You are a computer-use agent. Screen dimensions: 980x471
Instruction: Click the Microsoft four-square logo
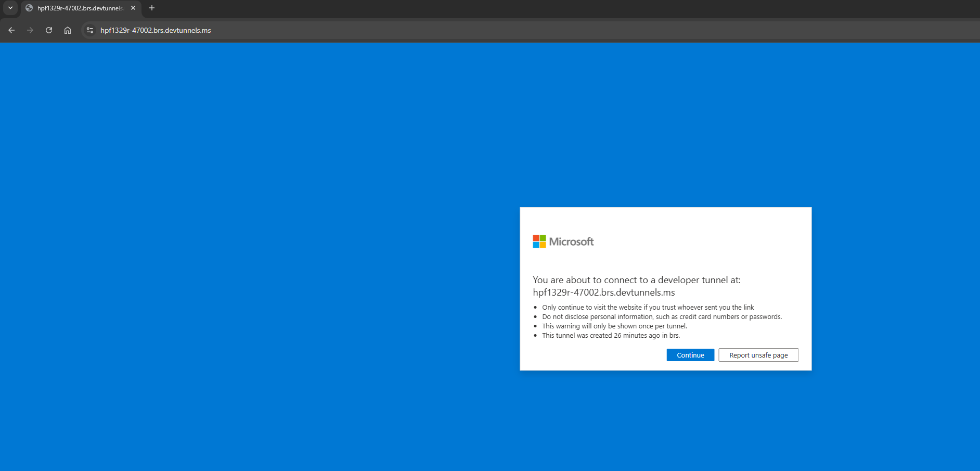pos(539,241)
